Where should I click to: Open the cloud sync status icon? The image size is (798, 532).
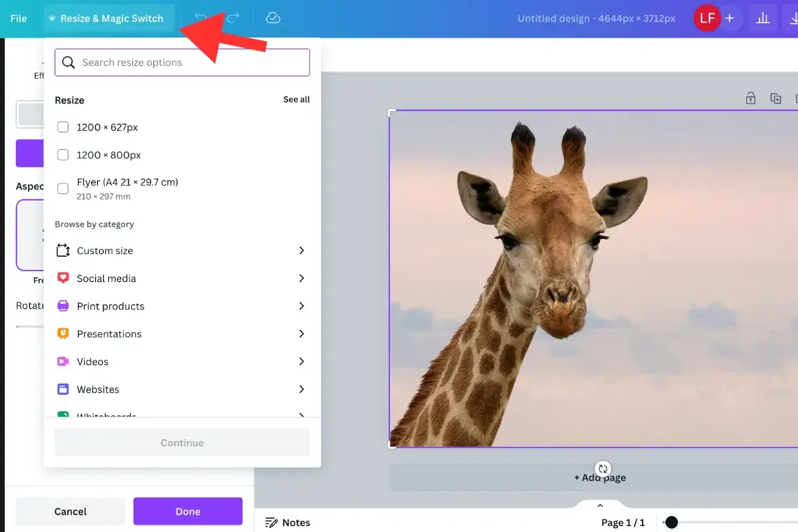click(x=273, y=18)
